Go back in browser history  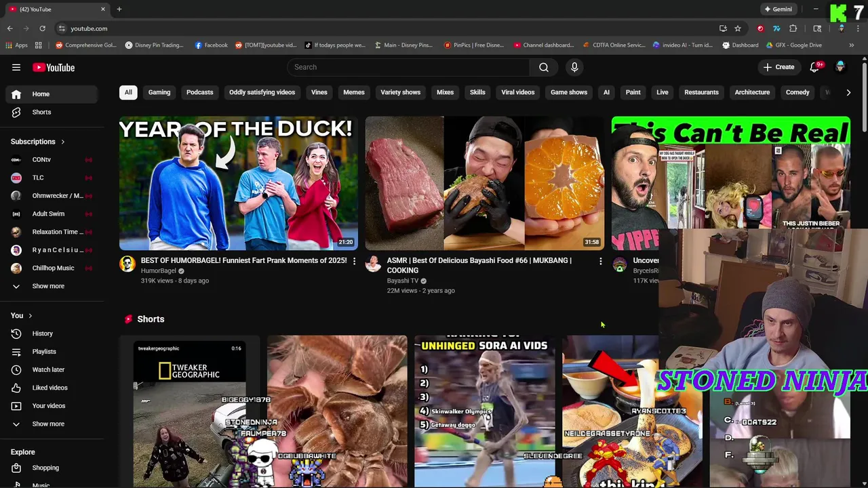(x=10, y=28)
